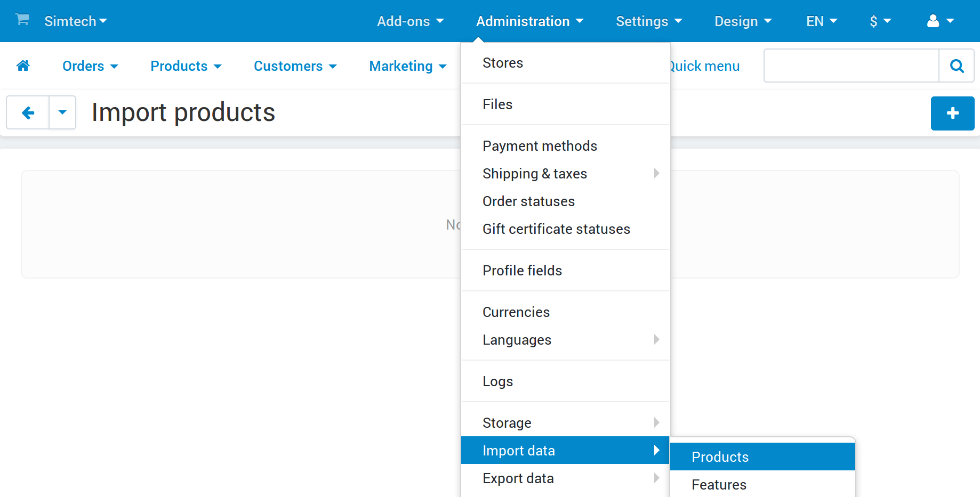Go to the home dashboard icon
Image resolution: width=980 pixels, height=497 pixels.
point(23,66)
